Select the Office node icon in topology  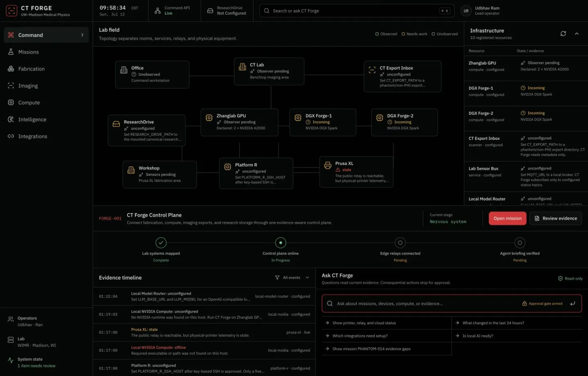pyautogui.click(x=124, y=70)
